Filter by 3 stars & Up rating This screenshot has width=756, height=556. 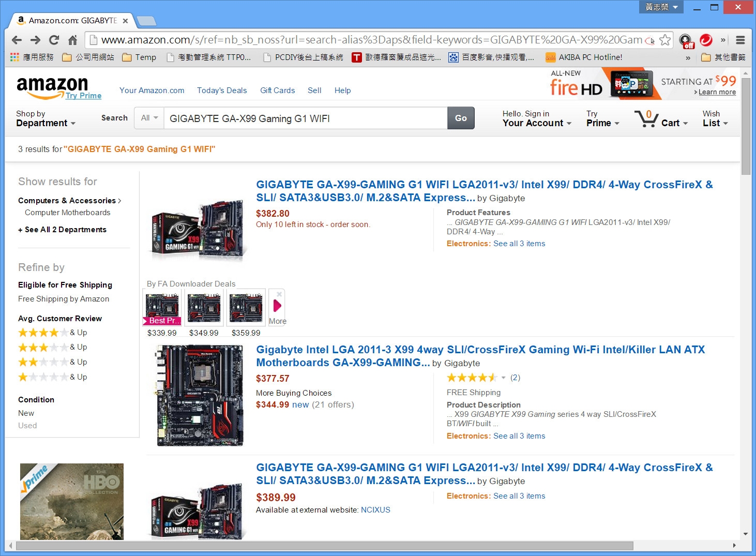tap(52, 347)
